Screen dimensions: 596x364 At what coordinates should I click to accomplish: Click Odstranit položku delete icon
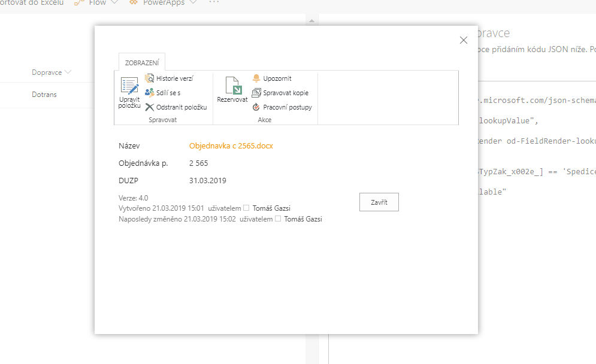(149, 108)
